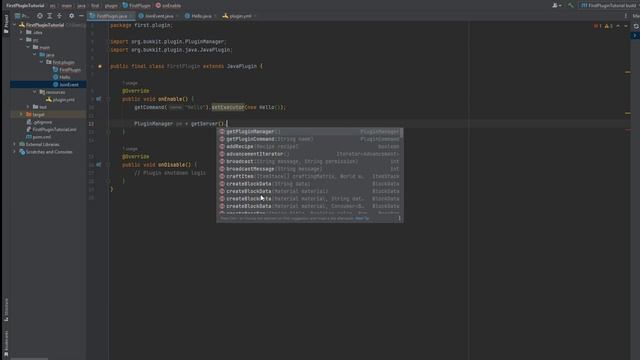Viewport: 640px width, 360px height.
Task: Choose advancementIterator completion suggestion
Action: (x=309, y=154)
